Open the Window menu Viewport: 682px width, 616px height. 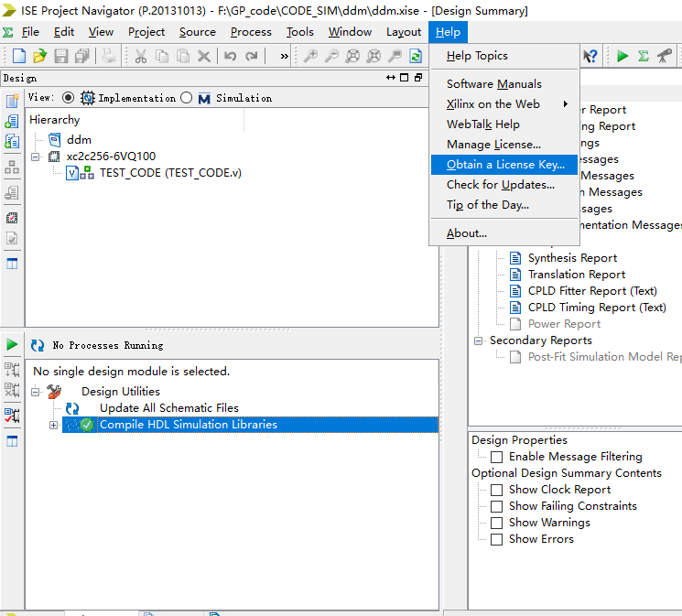pos(350,32)
